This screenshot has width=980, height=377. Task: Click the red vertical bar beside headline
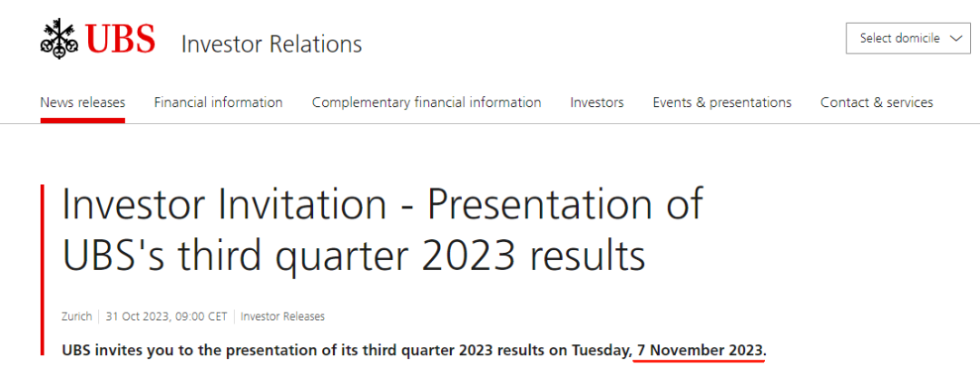[x=43, y=270]
